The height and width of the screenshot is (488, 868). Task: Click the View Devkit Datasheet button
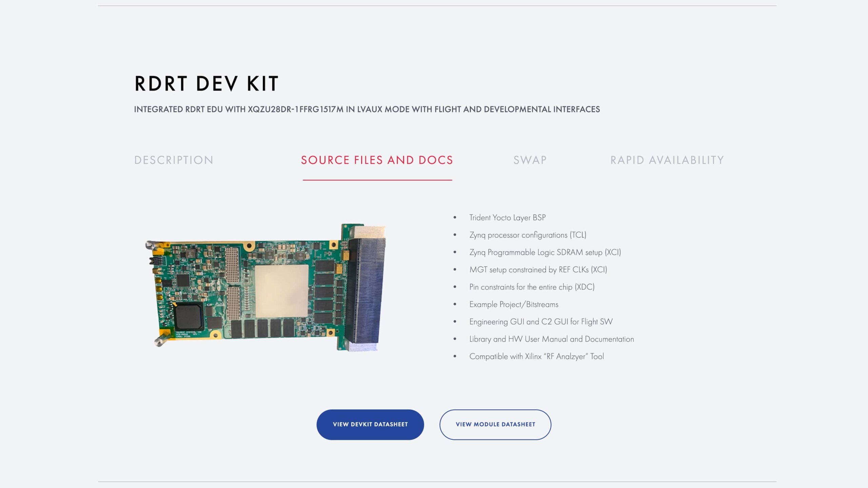370,425
